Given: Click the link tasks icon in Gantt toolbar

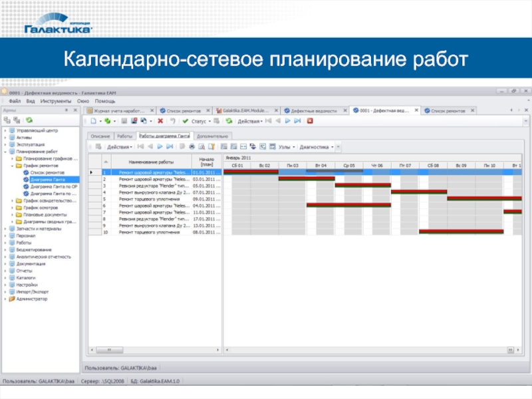Looking at the screenshot, I should (x=253, y=146).
